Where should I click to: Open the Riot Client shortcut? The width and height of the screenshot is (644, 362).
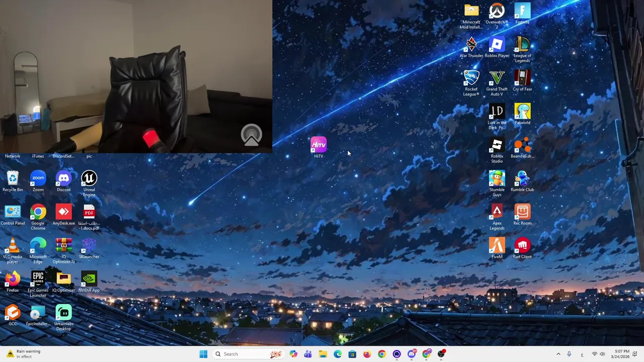point(522,249)
